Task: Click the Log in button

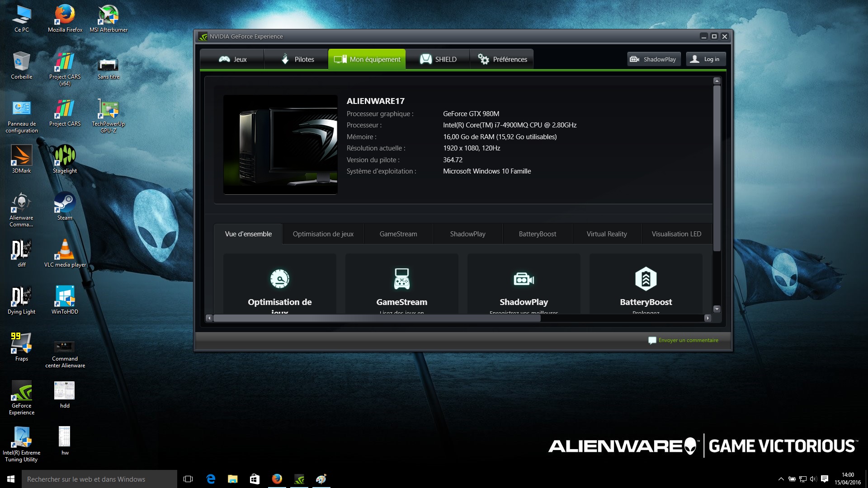Action: click(706, 59)
